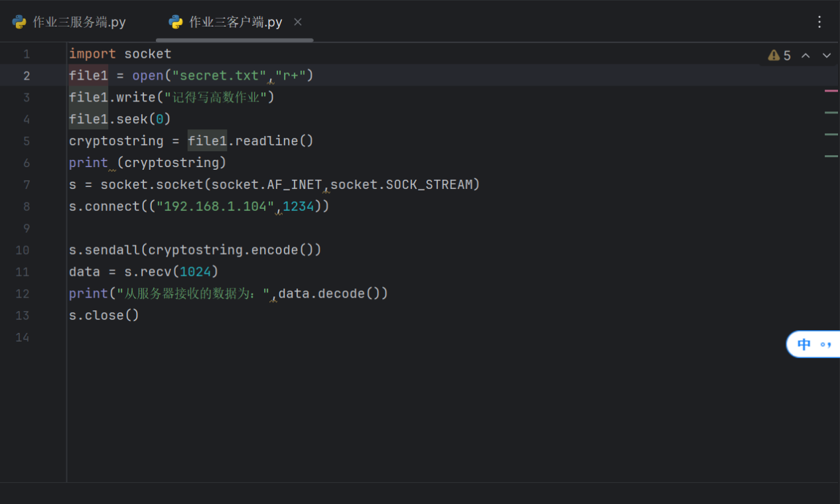The height and width of the screenshot is (504, 840).
Task: Jump to next problem with down arrow
Action: click(827, 56)
